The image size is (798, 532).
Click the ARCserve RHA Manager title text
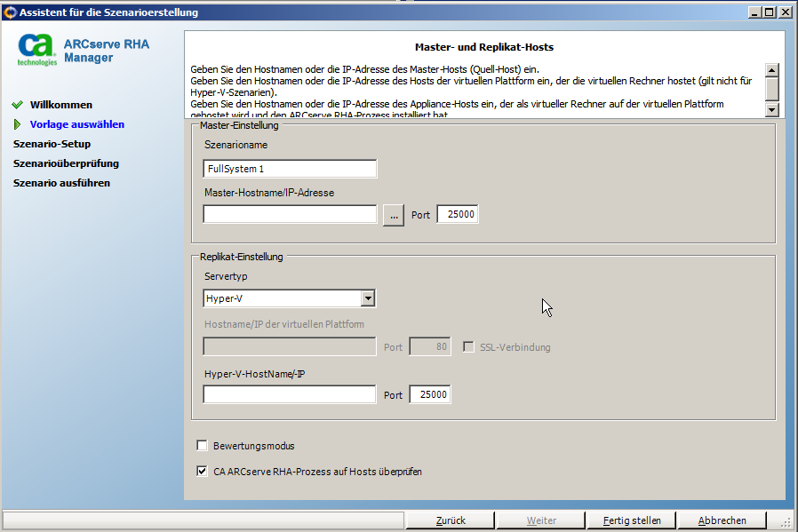[x=107, y=51]
